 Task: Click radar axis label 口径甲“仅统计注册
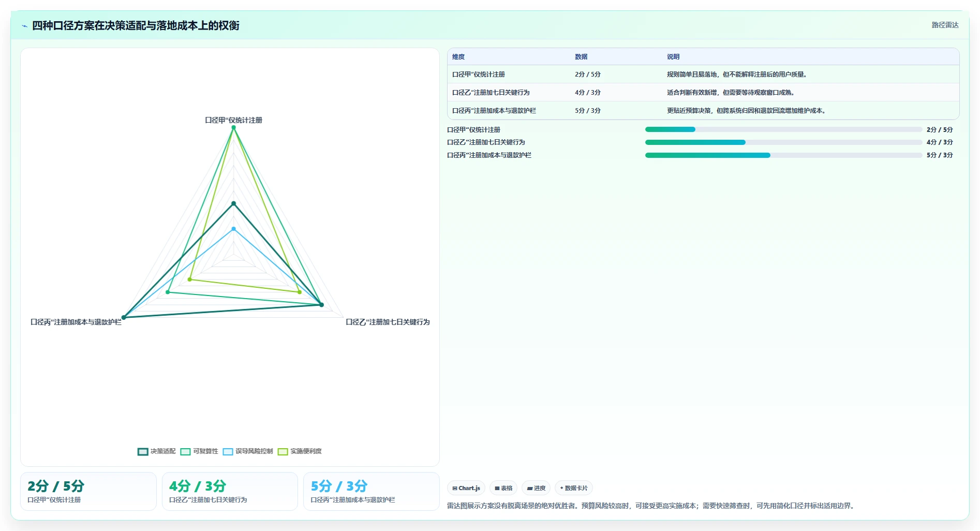click(233, 120)
